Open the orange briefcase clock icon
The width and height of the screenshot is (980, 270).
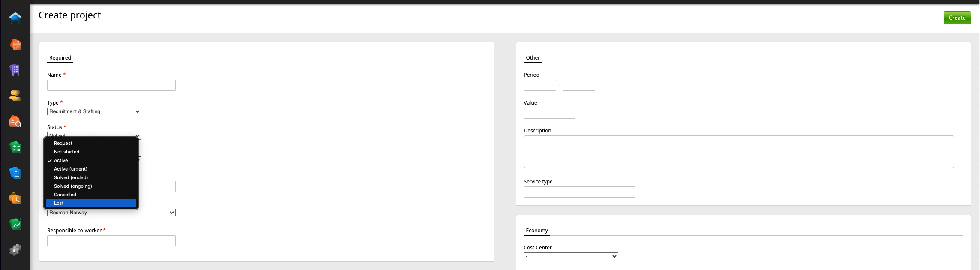click(x=15, y=199)
